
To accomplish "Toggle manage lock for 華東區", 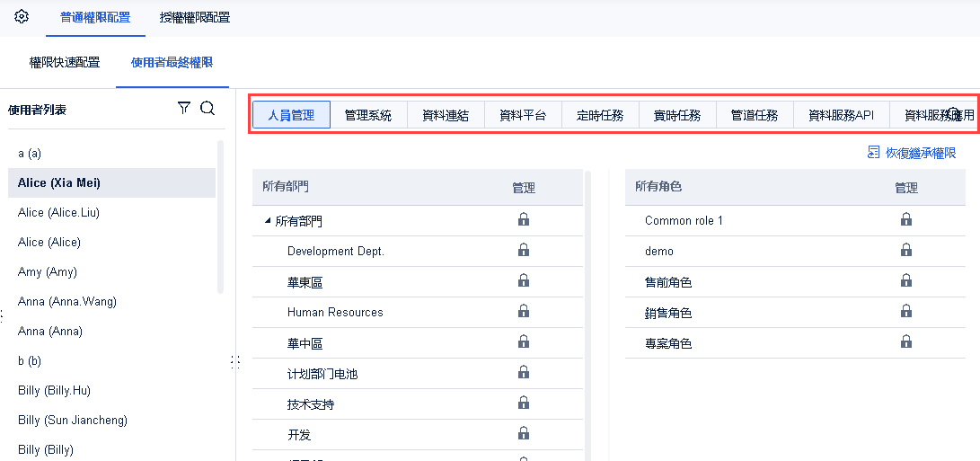I will (x=524, y=280).
